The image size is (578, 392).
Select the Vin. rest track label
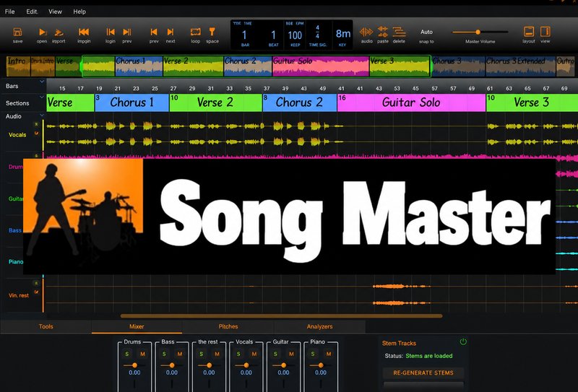click(19, 295)
